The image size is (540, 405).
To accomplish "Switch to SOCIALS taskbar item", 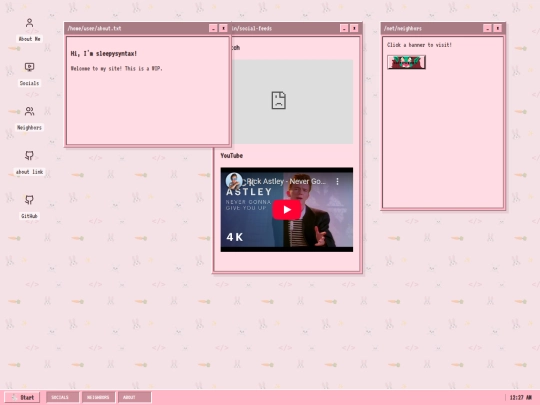I will [x=62, y=397].
